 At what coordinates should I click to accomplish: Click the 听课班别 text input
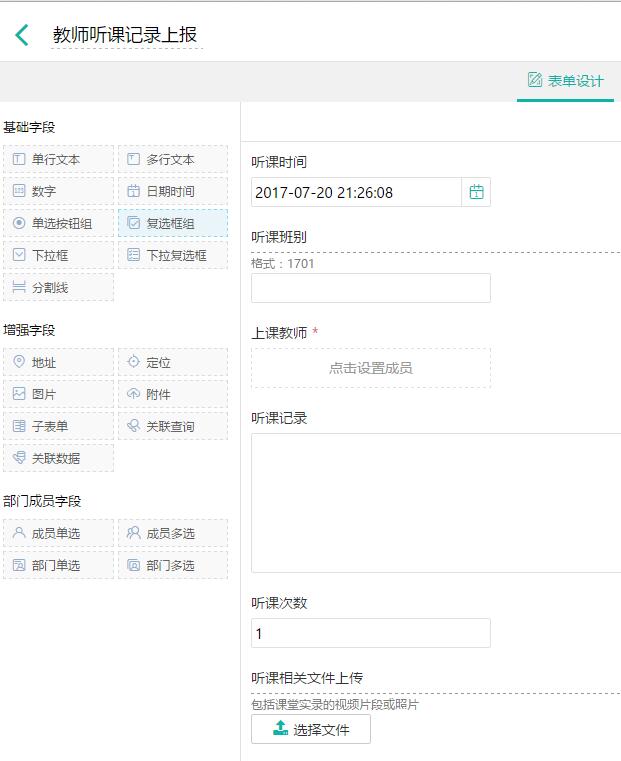pos(371,288)
